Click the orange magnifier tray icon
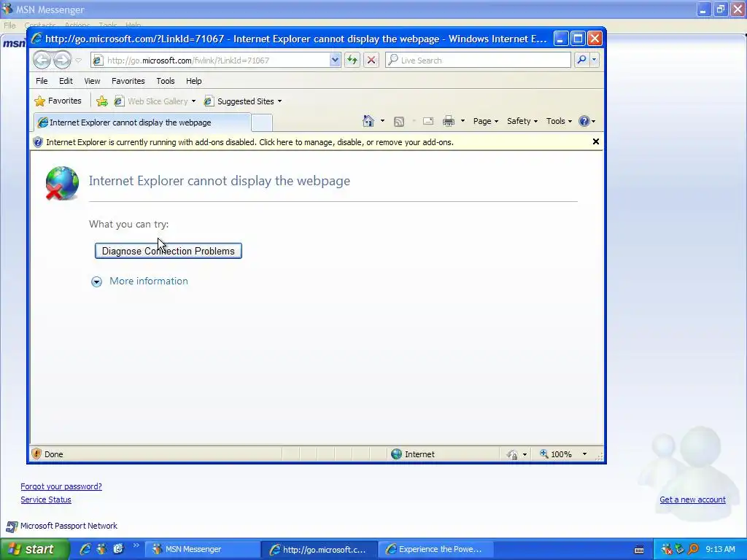The height and width of the screenshot is (560, 747). 693,549
